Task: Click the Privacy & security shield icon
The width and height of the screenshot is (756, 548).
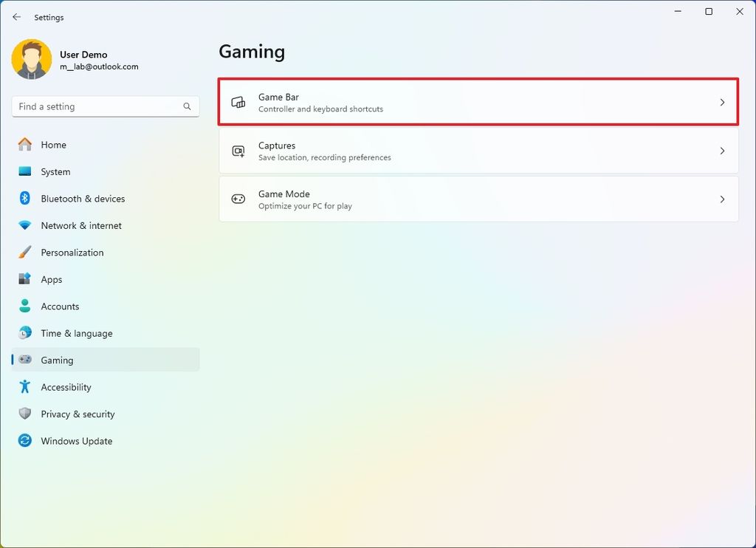Action: [24, 414]
